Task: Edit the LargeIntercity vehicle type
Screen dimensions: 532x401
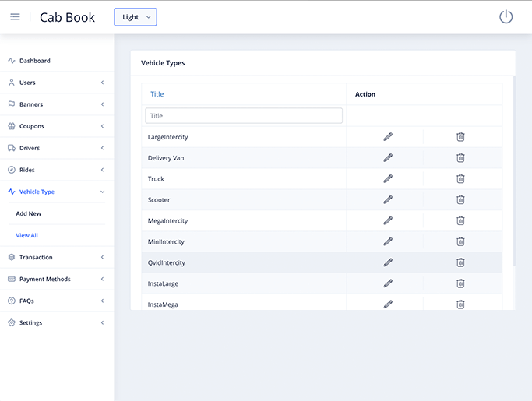Action: [x=388, y=137]
